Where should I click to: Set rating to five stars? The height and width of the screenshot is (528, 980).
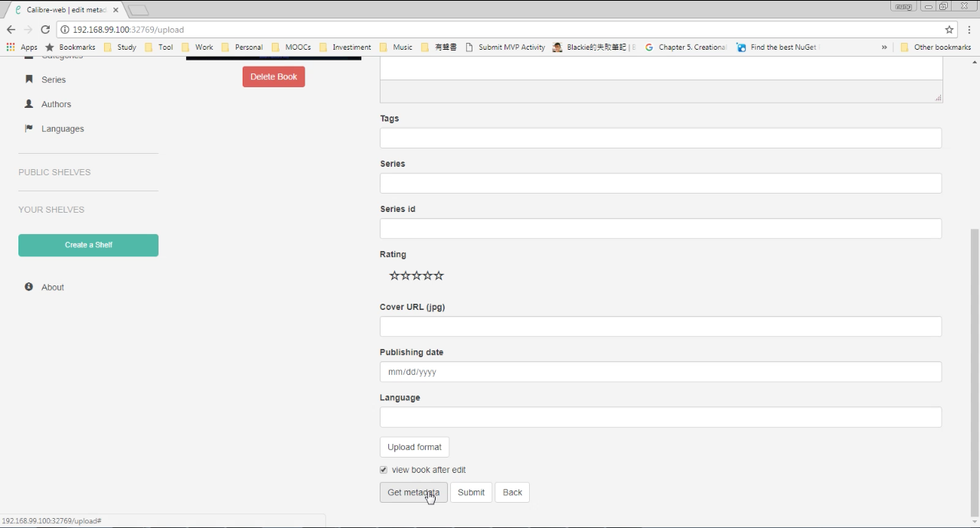(439, 275)
